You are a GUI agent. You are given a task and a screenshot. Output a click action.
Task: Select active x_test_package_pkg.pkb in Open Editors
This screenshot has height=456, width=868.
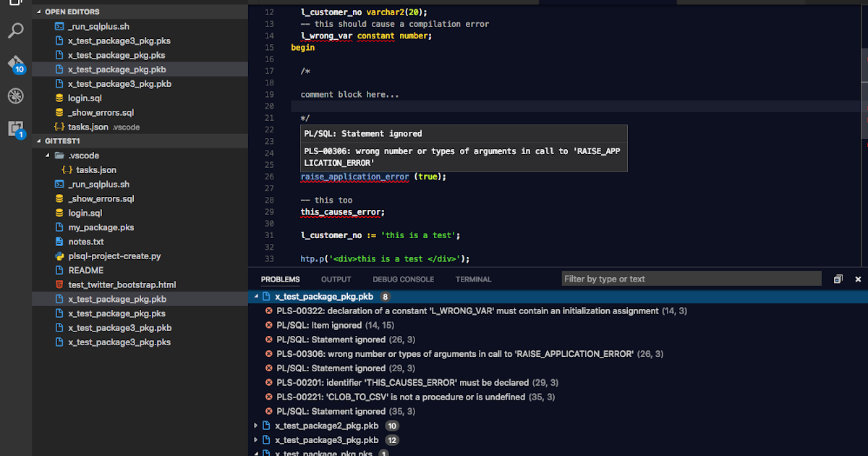tap(140, 69)
